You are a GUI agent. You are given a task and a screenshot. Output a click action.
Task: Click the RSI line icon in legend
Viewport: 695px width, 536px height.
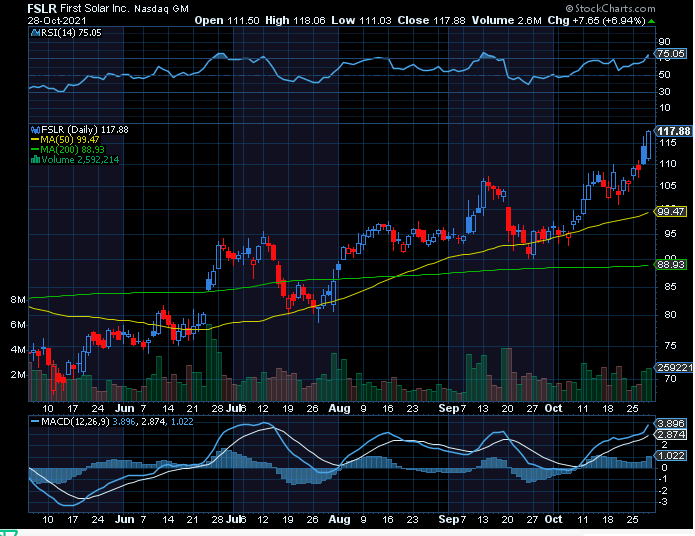(x=35, y=33)
